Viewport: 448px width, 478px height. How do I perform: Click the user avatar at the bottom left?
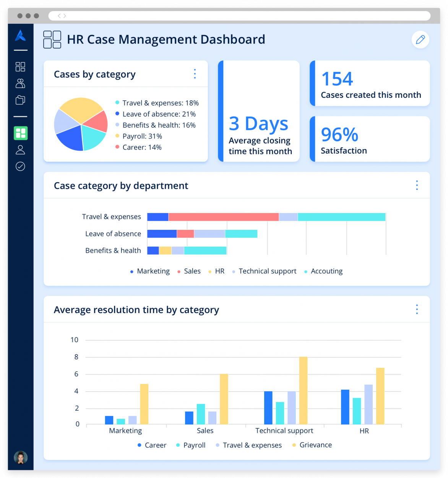tap(20, 457)
